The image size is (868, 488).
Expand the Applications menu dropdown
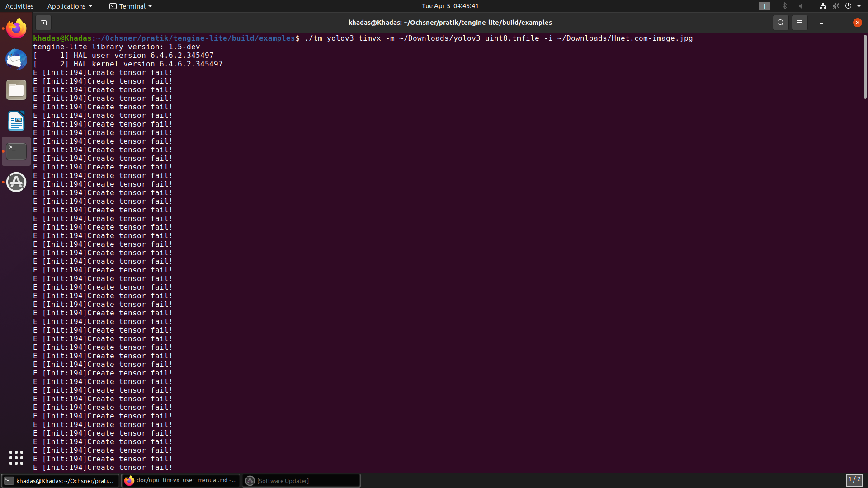pyautogui.click(x=70, y=6)
